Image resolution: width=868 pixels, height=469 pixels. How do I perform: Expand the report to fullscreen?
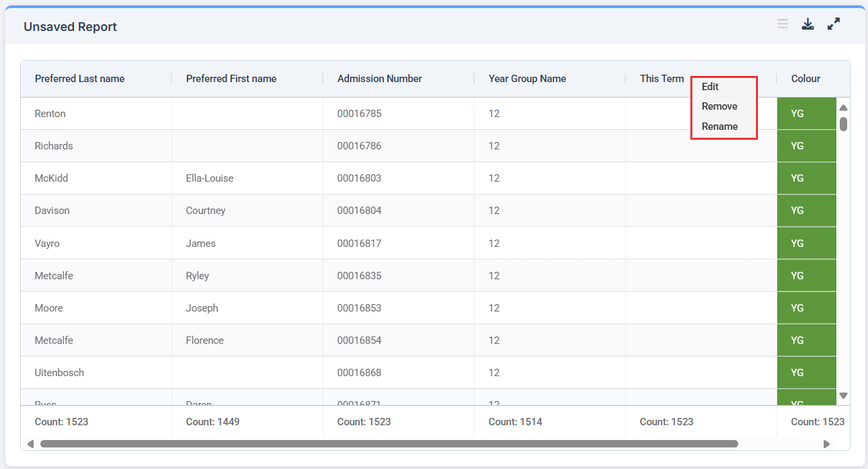[x=833, y=23]
